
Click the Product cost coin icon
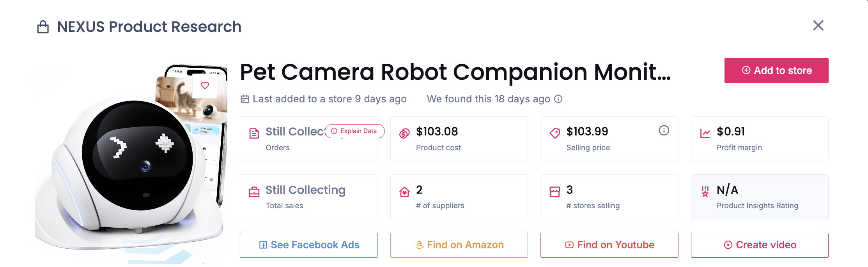tap(404, 133)
